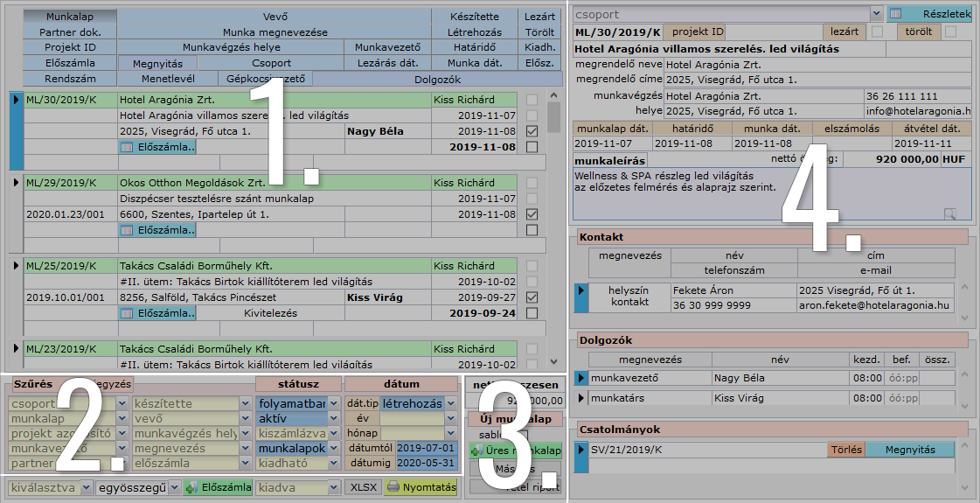Open the dát.tip létrehozás dropdown

point(451,404)
